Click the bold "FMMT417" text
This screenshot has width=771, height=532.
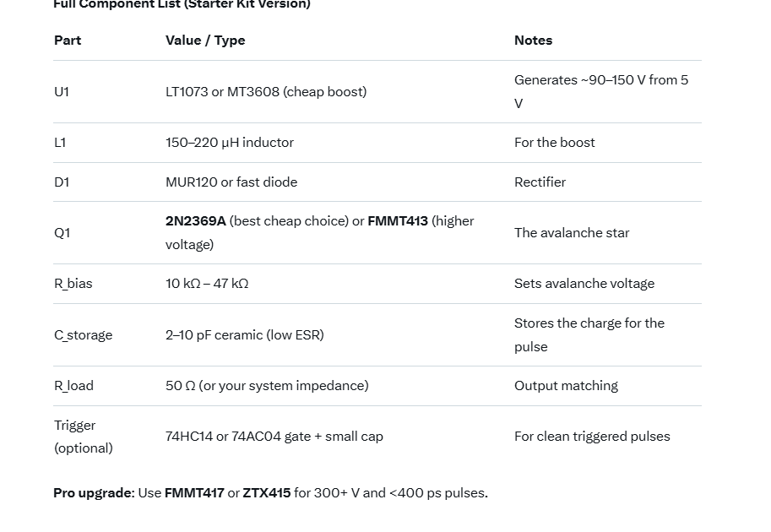pyautogui.click(x=194, y=493)
